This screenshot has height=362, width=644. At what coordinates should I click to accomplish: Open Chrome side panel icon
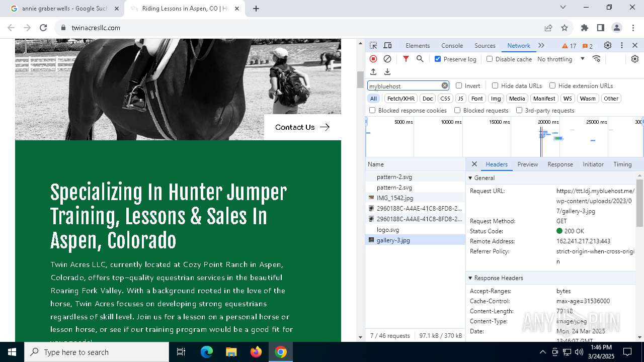pos(601,28)
